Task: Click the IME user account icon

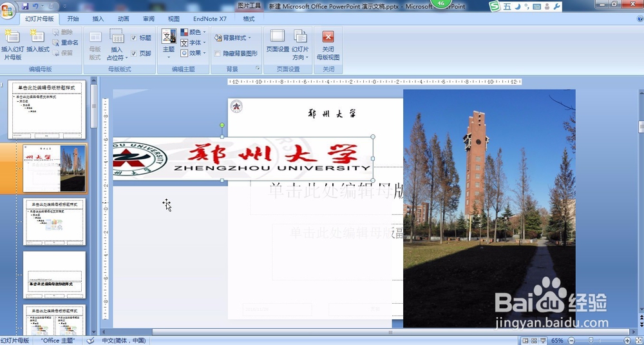Action: click(547, 6)
